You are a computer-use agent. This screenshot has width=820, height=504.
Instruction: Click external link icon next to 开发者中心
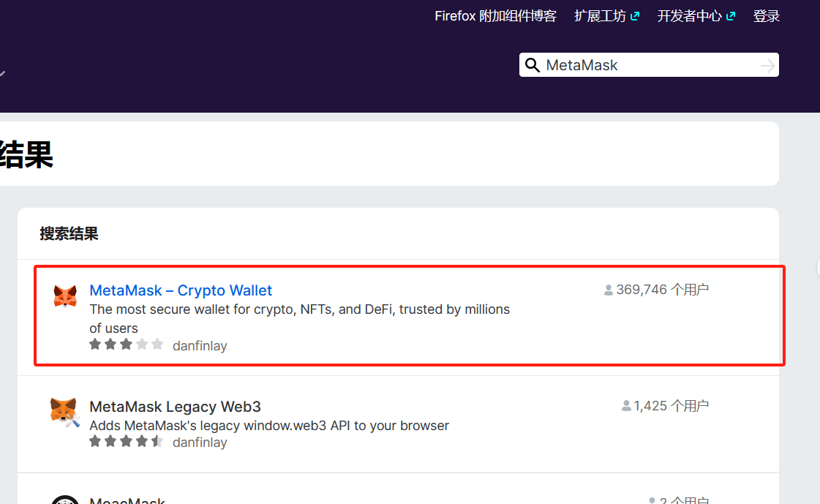pos(731,16)
